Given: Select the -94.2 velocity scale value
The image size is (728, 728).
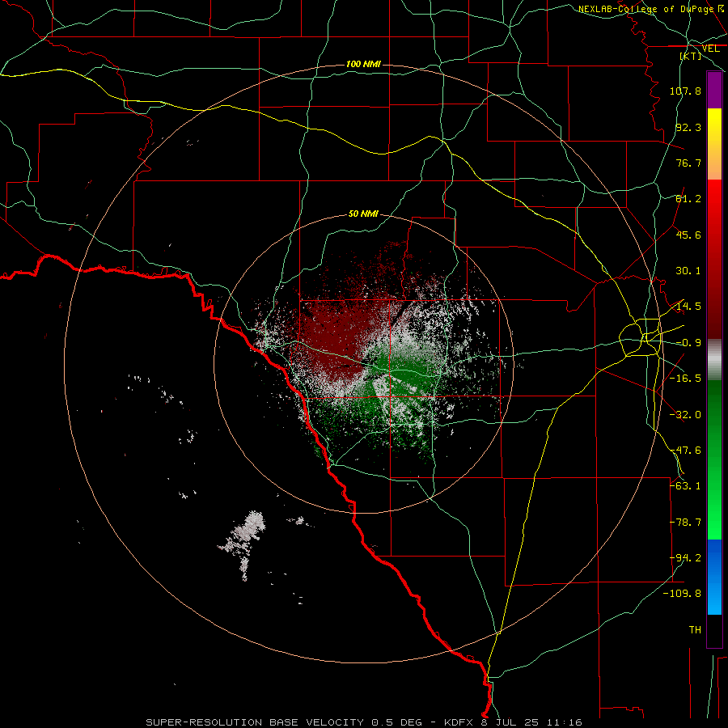Looking at the screenshot, I should click(x=685, y=558).
